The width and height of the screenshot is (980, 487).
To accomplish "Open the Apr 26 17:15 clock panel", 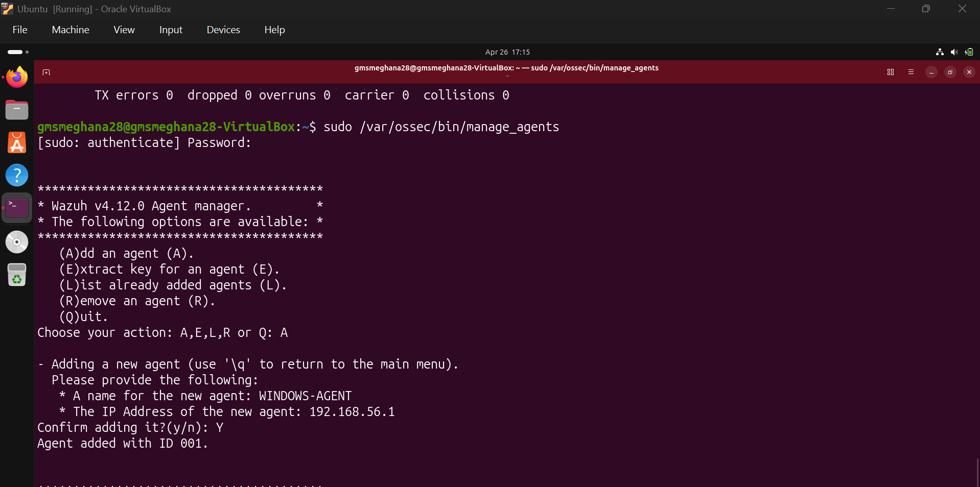I will [x=507, y=52].
